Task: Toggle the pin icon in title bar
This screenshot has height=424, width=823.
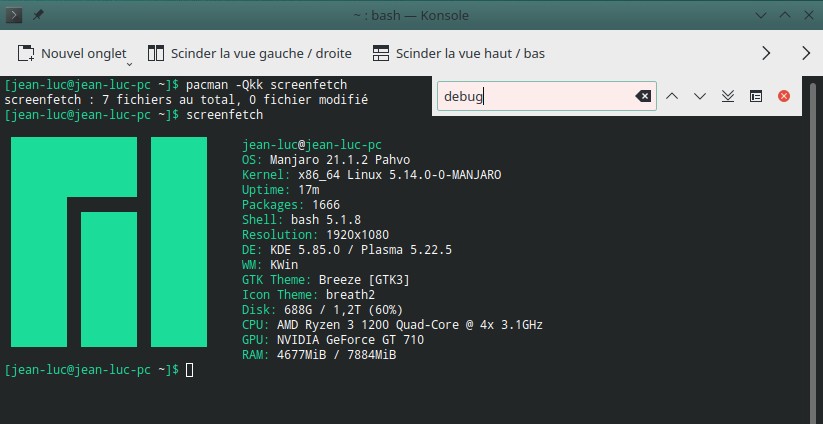Action: [38, 15]
